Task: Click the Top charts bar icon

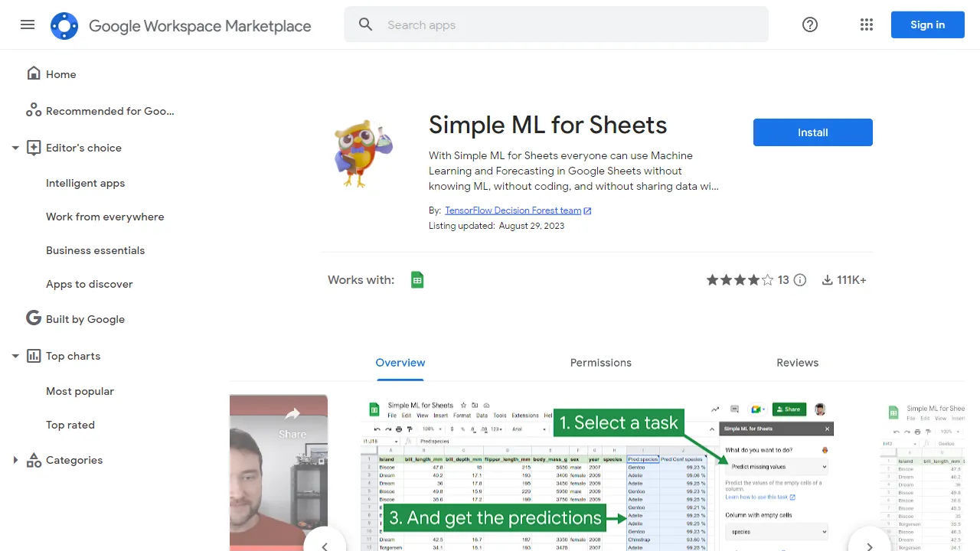Action: click(x=34, y=356)
